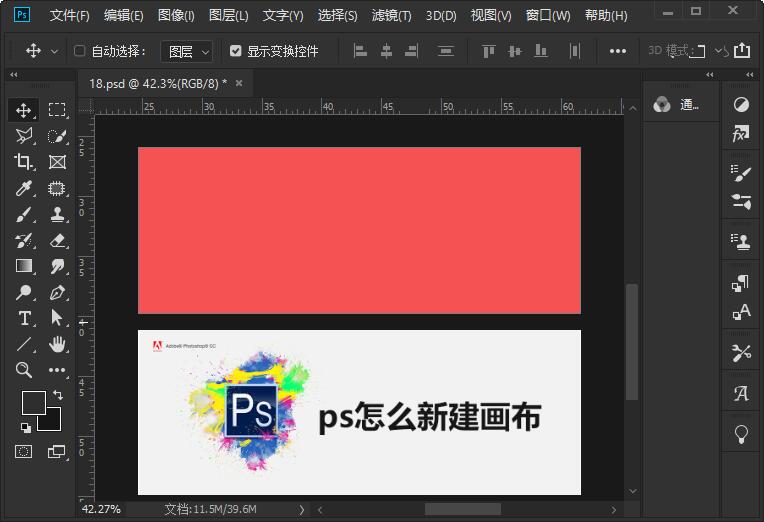Open the Adjustments panel icon

(741, 104)
